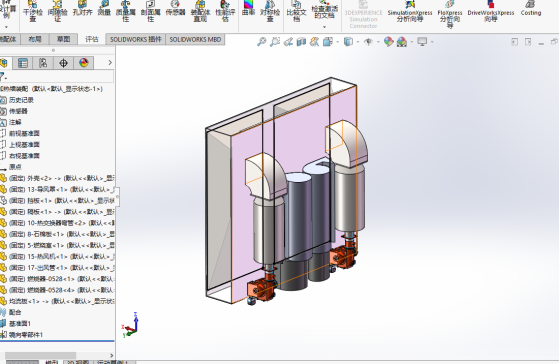
Task: Launch FloXpress analysis wizard
Action: click(450, 14)
